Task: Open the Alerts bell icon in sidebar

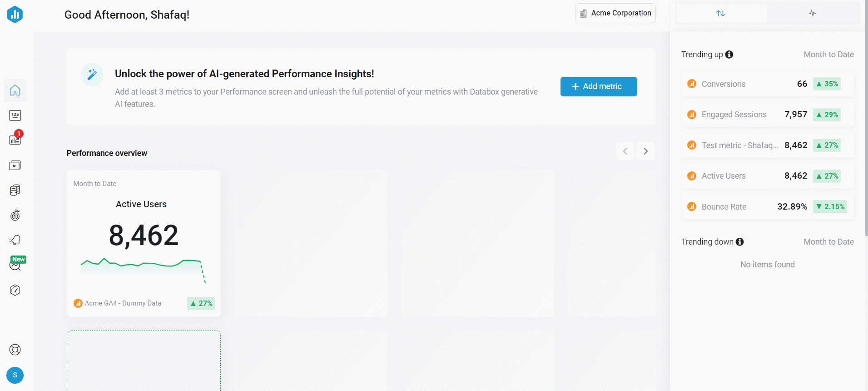Action: click(15, 240)
